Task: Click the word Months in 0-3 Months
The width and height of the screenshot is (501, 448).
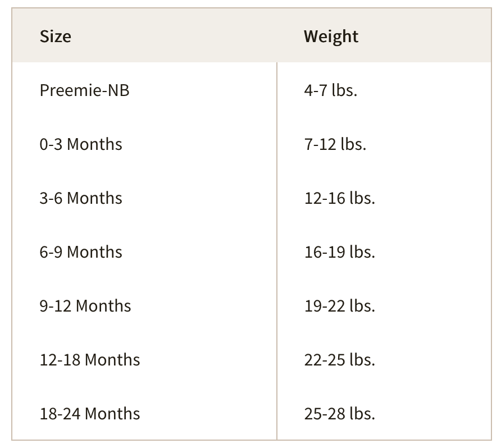Action: 94,144
